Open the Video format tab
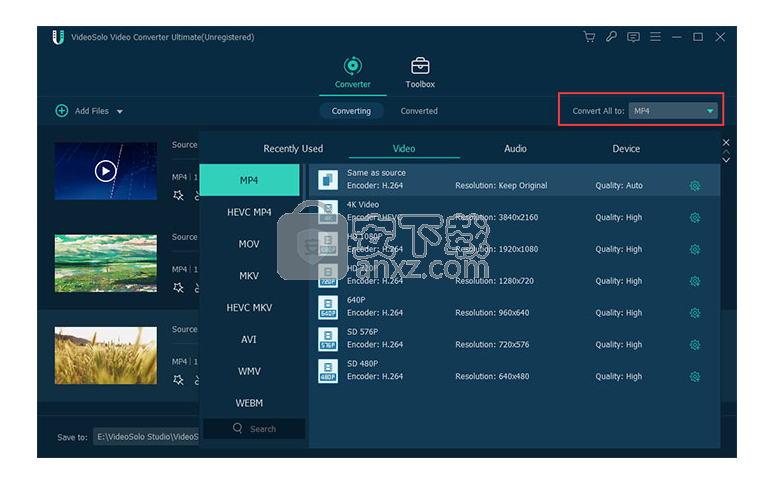770x484 pixels. [x=404, y=149]
